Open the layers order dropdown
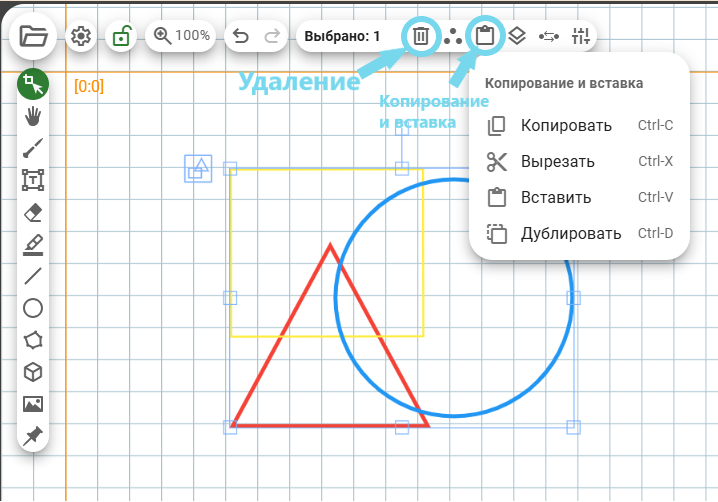 [516, 36]
